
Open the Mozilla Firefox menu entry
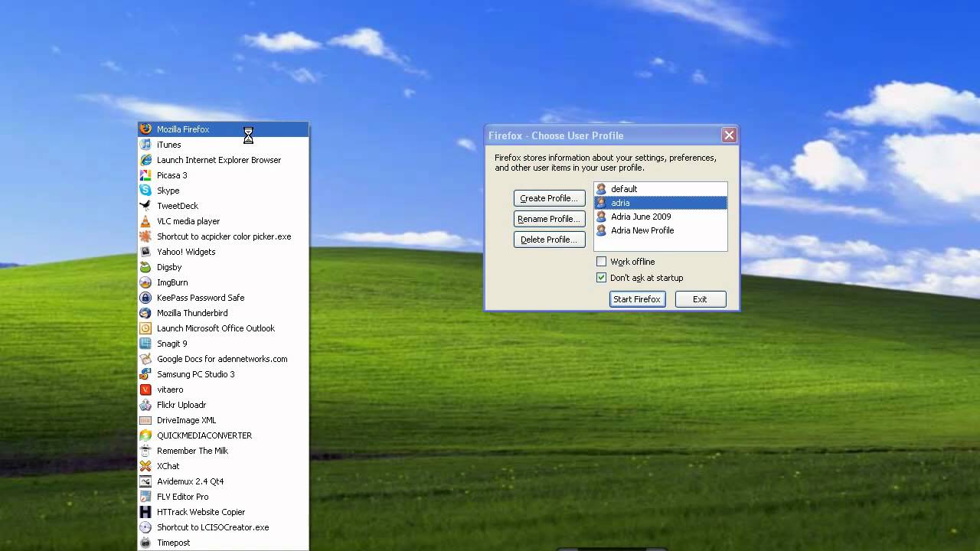[224, 129]
